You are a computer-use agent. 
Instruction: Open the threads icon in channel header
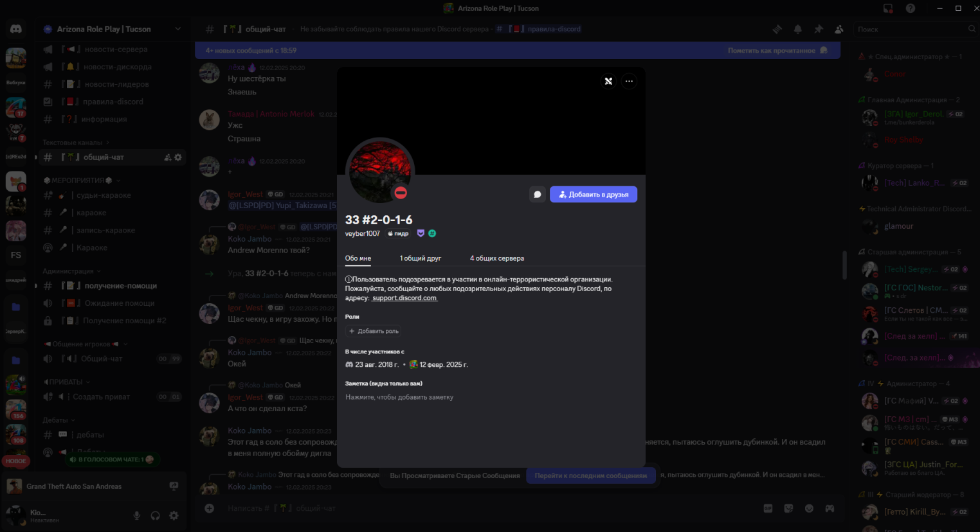point(777,29)
